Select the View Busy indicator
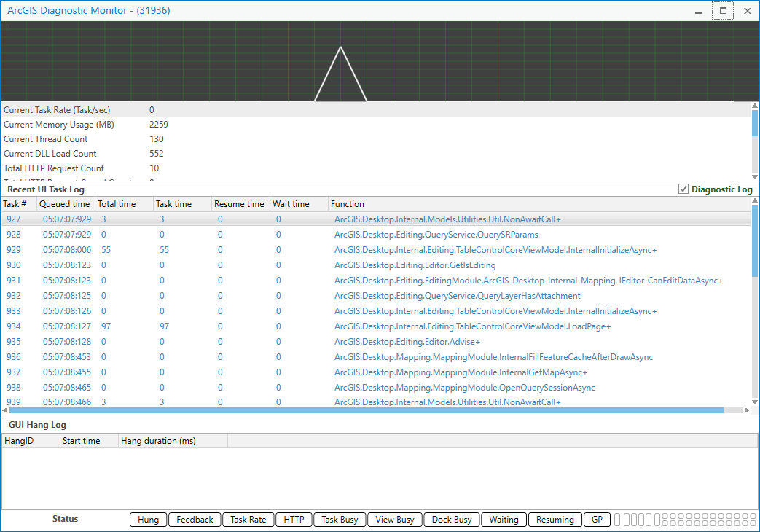This screenshot has width=760, height=532. click(x=394, y=519)
